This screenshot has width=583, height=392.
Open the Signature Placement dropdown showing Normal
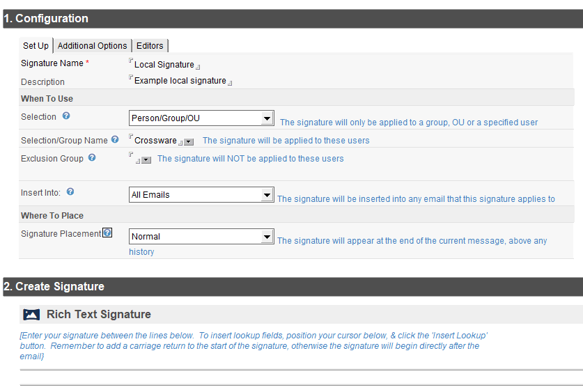201,237
